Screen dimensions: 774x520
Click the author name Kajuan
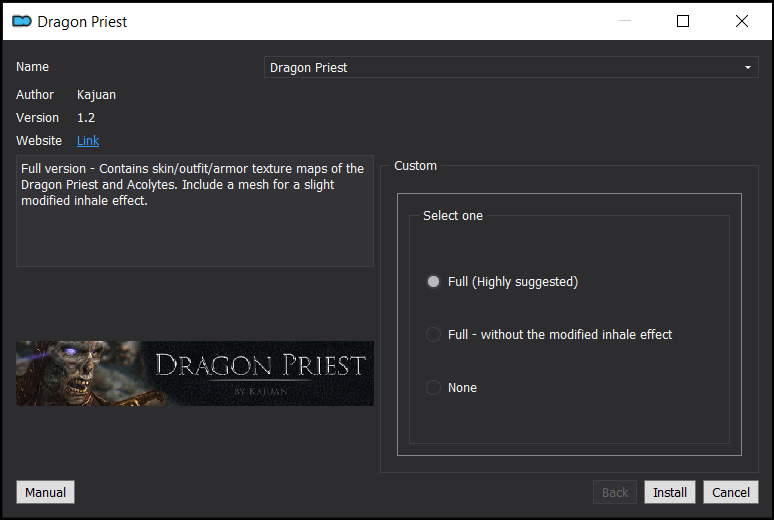tap(96, 95)
